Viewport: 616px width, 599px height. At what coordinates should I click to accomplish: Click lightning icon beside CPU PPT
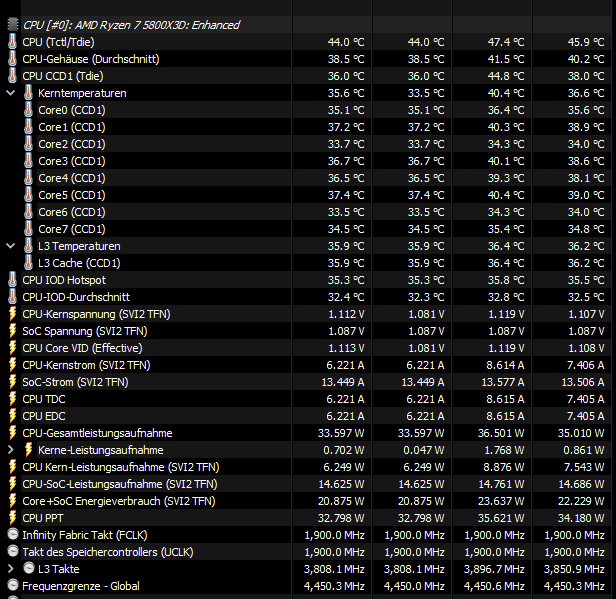click(13, 518)
